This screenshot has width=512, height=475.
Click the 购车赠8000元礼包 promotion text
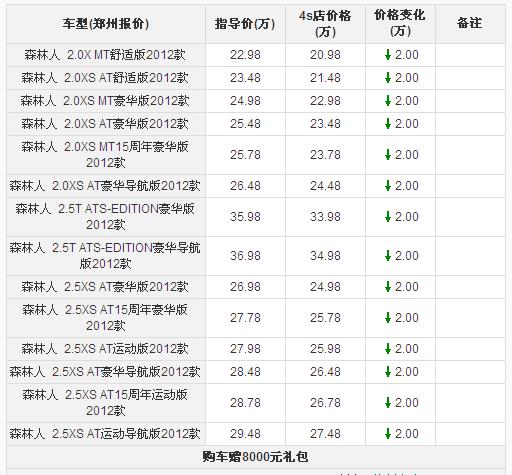pos(255,456)
